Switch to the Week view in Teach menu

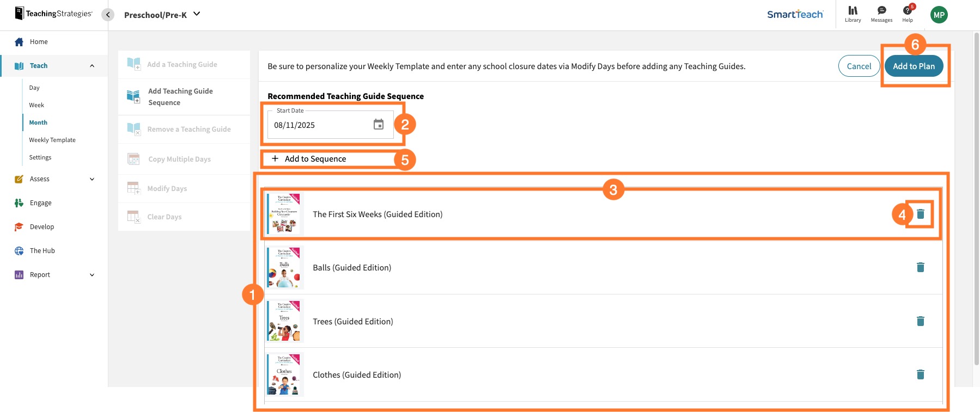(x=36, y=104)
